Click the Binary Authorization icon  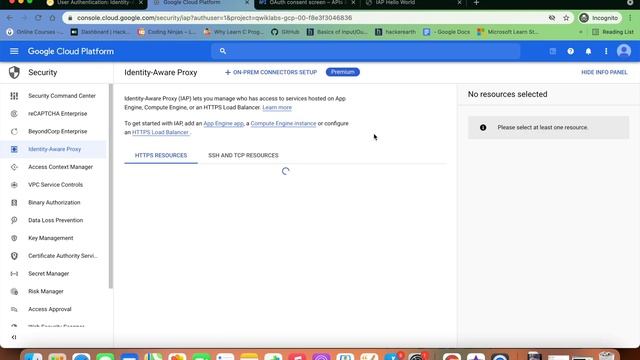(14, 202)
